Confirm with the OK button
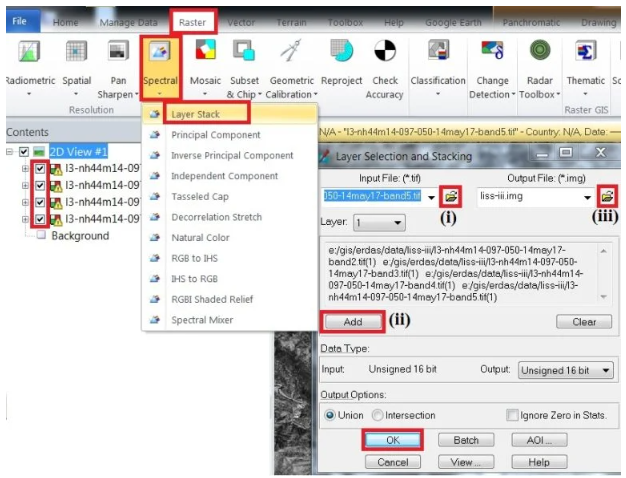This screenshot has height=478, width=626. click(x=393, y=440)
